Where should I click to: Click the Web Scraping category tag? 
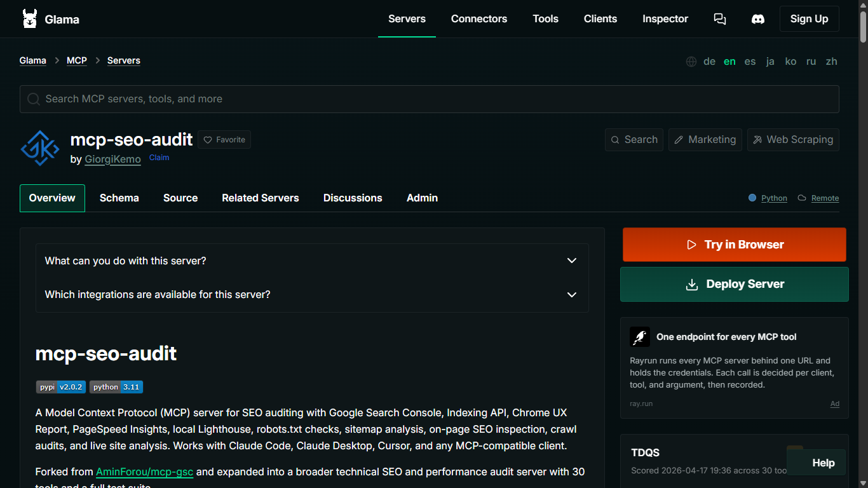[x=793, y=140]
